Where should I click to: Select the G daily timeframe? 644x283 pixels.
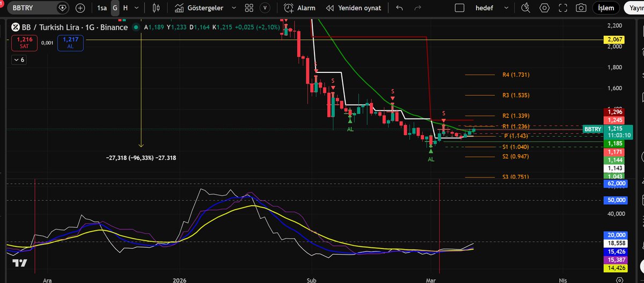tap(114, 8)
